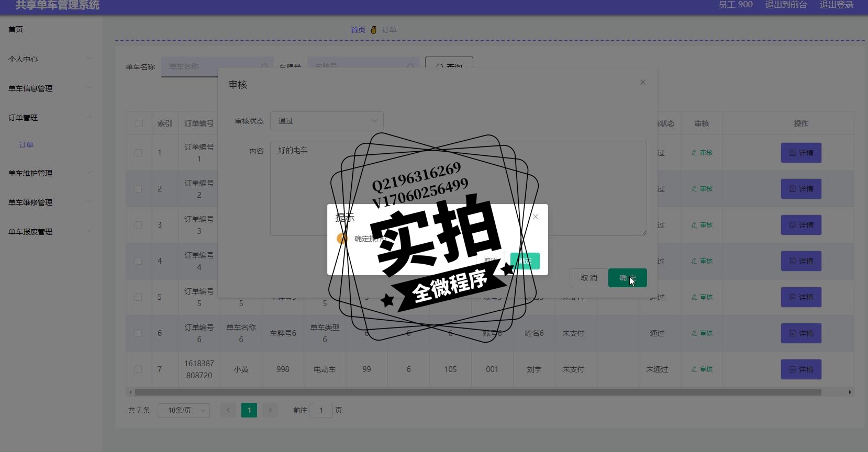This screenshot has height=452, width=868.
Task: Tick the checkbox for row 5
Action: click(138, 297)
